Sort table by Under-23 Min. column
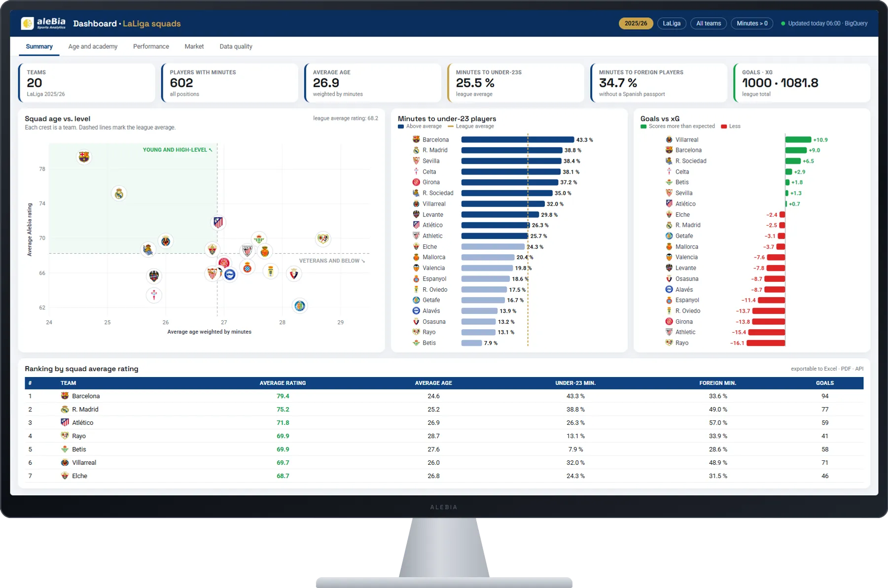Screen dimensions: 888x588 tap(575, 383)
